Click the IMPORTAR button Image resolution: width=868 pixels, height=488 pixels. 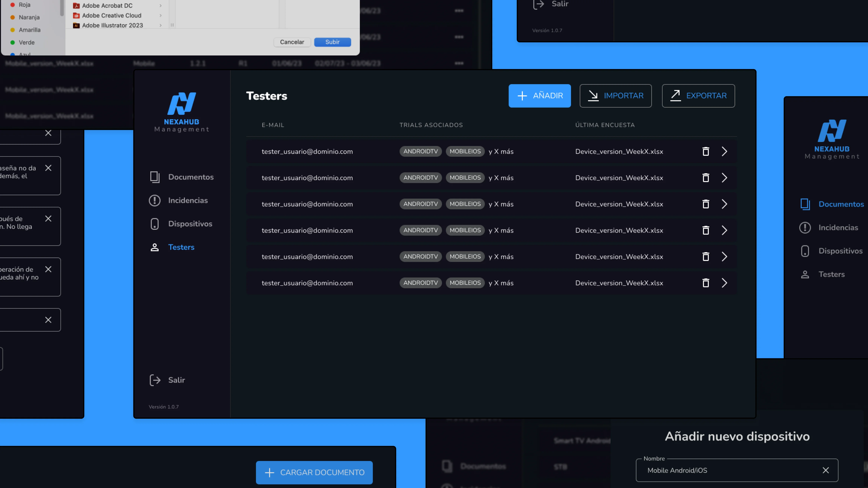tap(615, 96)
